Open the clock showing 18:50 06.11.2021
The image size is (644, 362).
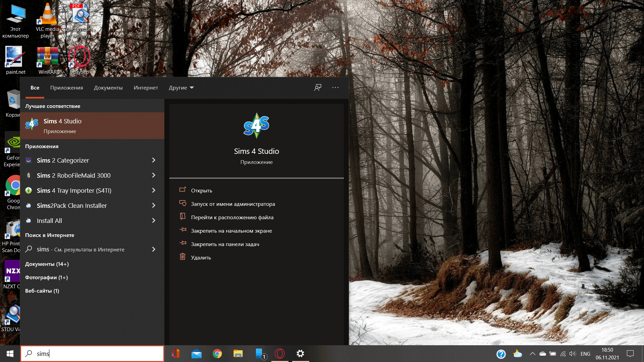607,354
